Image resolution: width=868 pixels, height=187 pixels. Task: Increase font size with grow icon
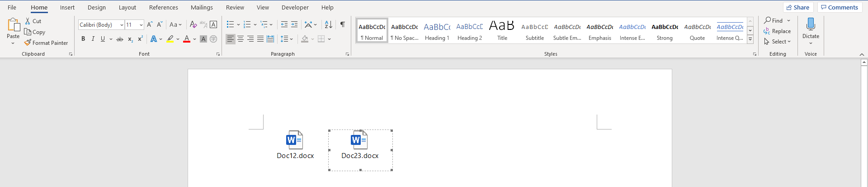pos(150,25)
